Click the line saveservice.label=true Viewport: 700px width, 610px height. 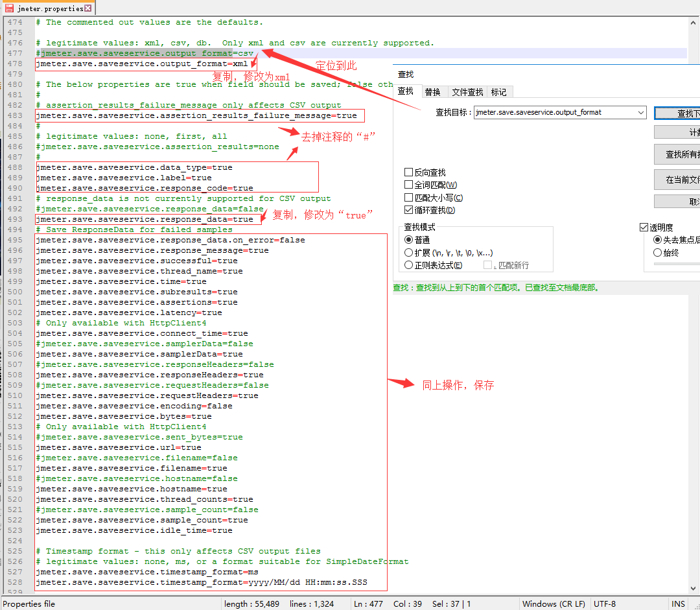124,178
